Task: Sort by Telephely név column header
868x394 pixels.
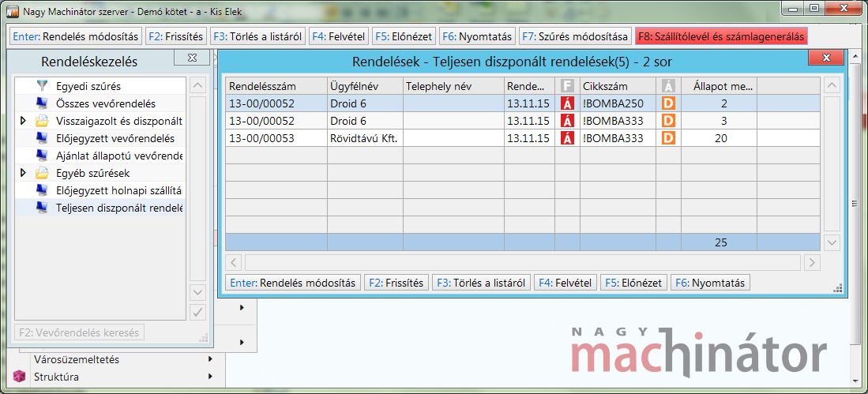Action: [453, 86]
